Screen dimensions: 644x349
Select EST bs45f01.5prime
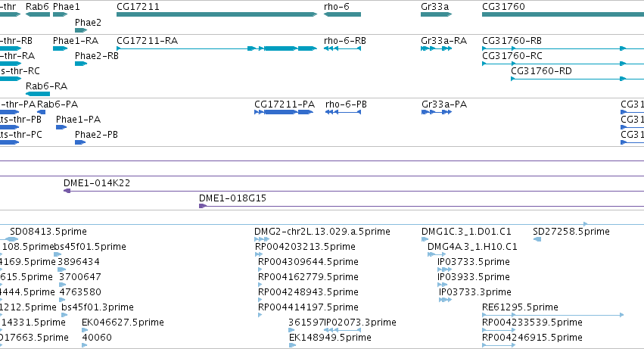[58, 254]
